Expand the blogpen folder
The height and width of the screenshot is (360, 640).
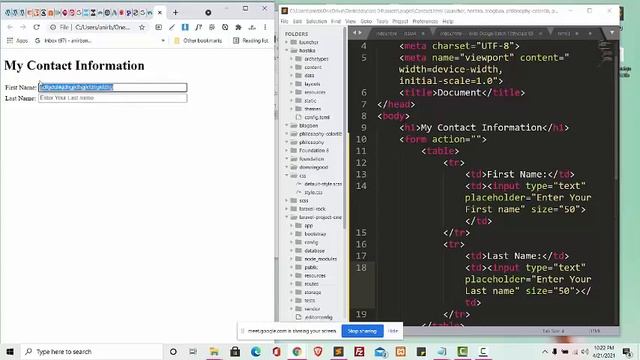[287, 125]
